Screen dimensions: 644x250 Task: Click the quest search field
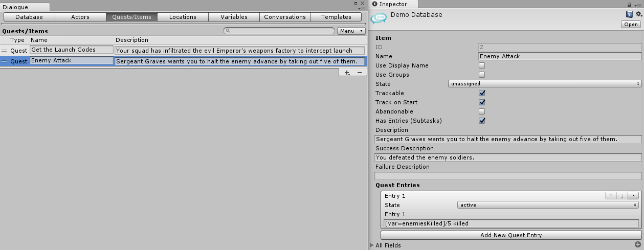(279, 31)
